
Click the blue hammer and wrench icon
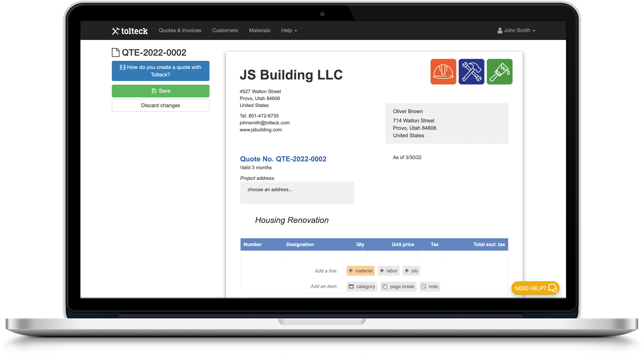coord(471,71)
